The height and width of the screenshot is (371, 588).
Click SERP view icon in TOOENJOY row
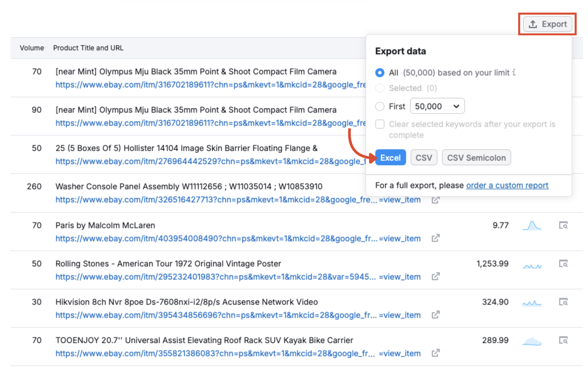pyautogui.click(x=563, y=340)
